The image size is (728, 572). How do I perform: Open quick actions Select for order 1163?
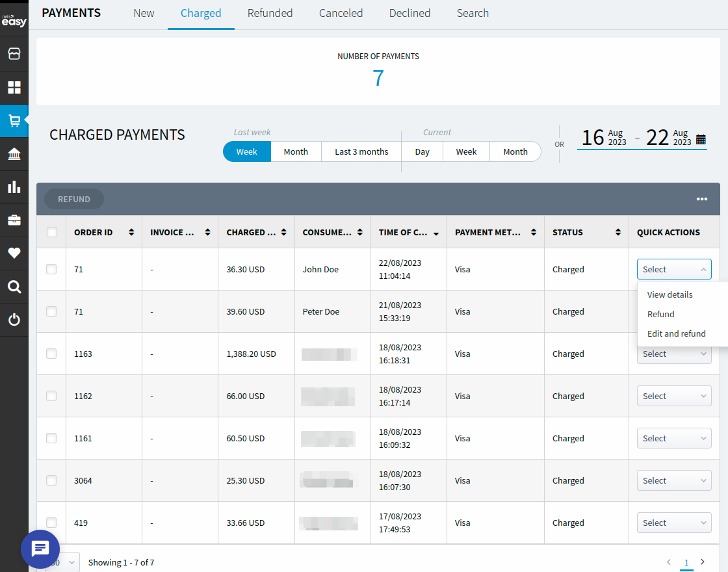[674, 355]
